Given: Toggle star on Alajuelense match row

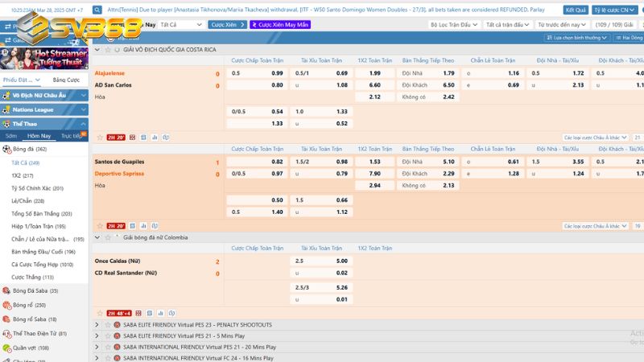Looking at the screenshot, I should click(99, 138).
